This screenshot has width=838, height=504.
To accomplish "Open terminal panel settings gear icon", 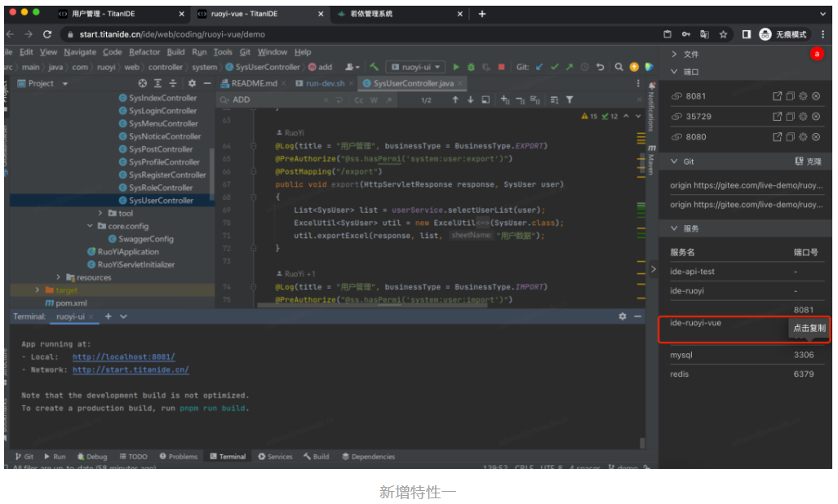I will point(623,316).
